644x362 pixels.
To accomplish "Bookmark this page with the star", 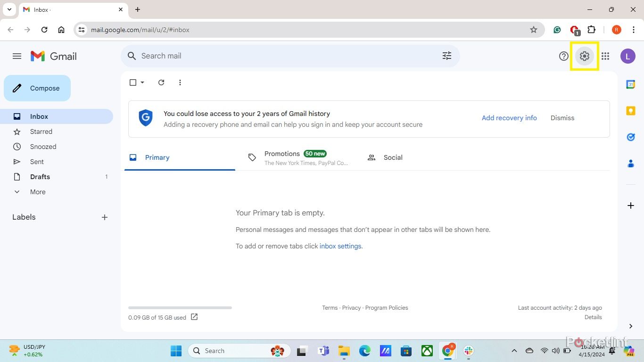I will [534, 30].
